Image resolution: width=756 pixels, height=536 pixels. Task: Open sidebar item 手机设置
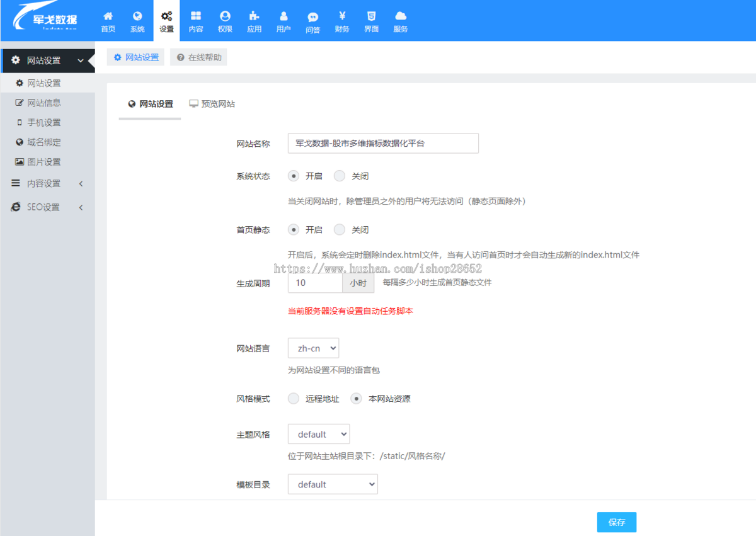coord(47,122)
